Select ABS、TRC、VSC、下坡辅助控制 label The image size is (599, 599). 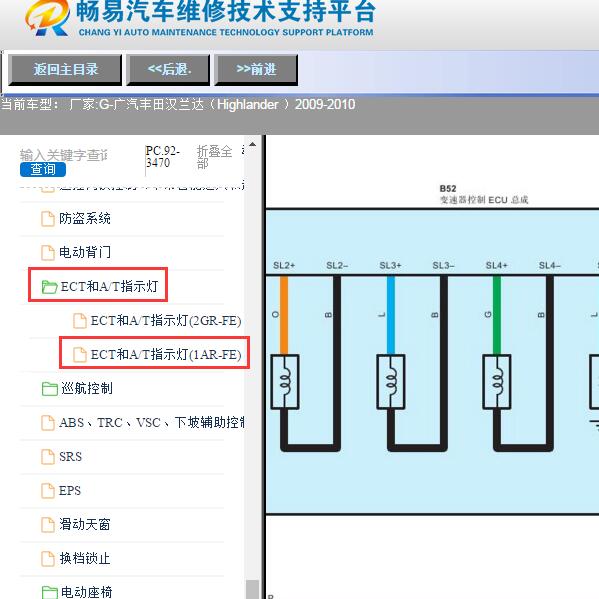tap(152, 423)
